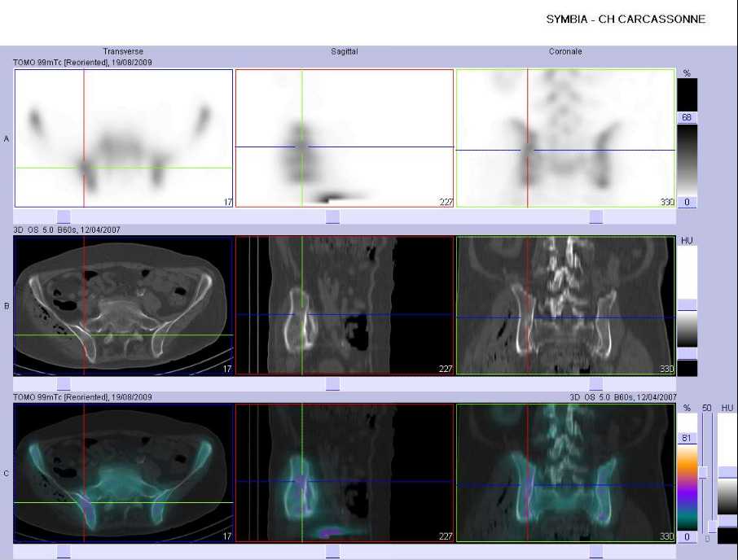
Task: Select the fused coronal image in row C
Action: coord(566,473)
